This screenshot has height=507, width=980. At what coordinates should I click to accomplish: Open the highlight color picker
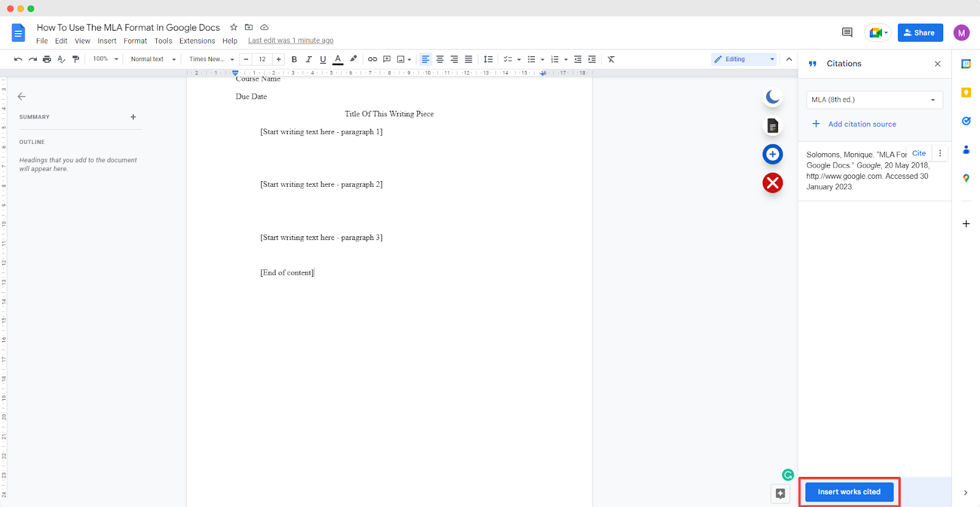click(353, 59)
